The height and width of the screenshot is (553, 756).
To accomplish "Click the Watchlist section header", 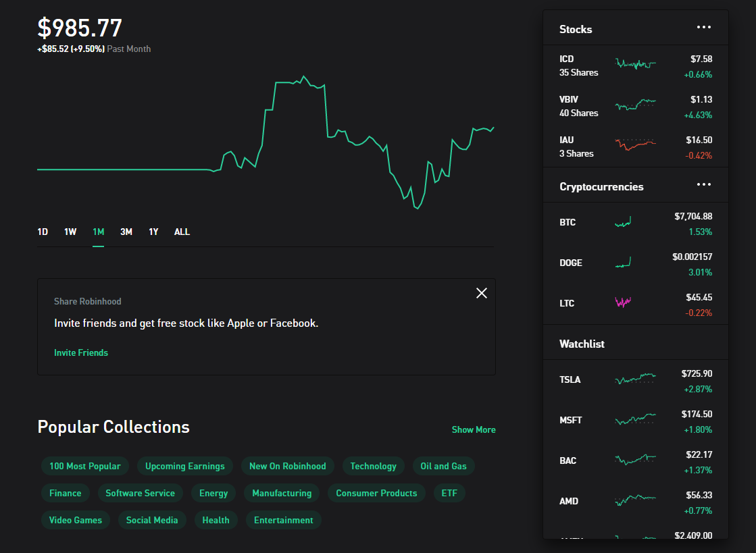I will [x=582, y=344].
